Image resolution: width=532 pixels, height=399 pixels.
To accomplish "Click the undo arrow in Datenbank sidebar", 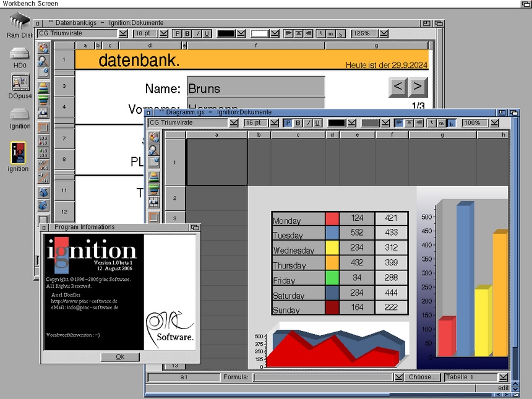I will tap(43, 193).
